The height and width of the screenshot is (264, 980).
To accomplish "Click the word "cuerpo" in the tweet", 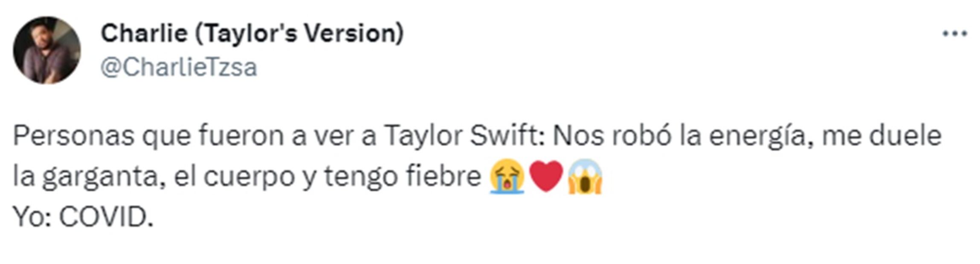I will point(249,177).
